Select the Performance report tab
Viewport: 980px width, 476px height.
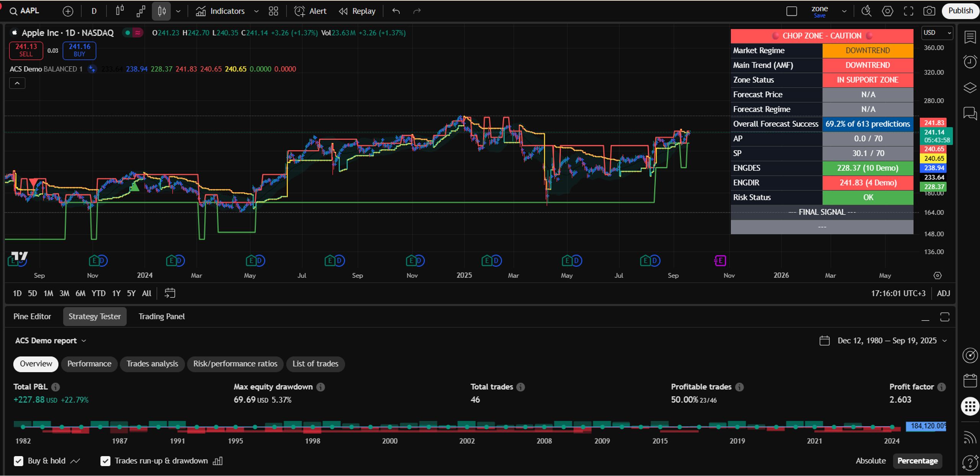point(89,364)
